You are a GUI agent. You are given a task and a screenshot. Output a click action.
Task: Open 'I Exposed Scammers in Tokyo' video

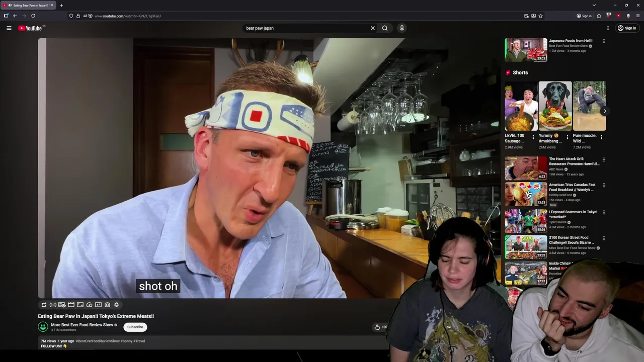click(x=526, y=220)
